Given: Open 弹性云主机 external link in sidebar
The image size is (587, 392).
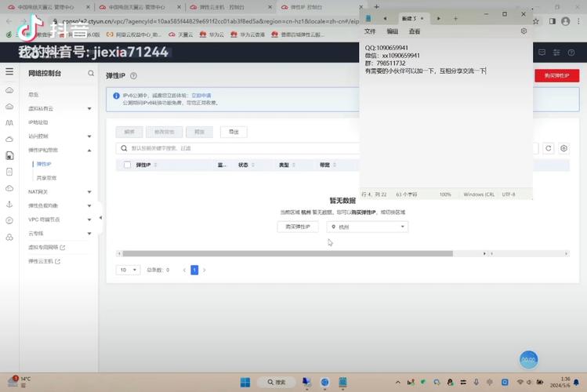Looking at the screenshot, I should pyautogui.click(x=44, y=261).
